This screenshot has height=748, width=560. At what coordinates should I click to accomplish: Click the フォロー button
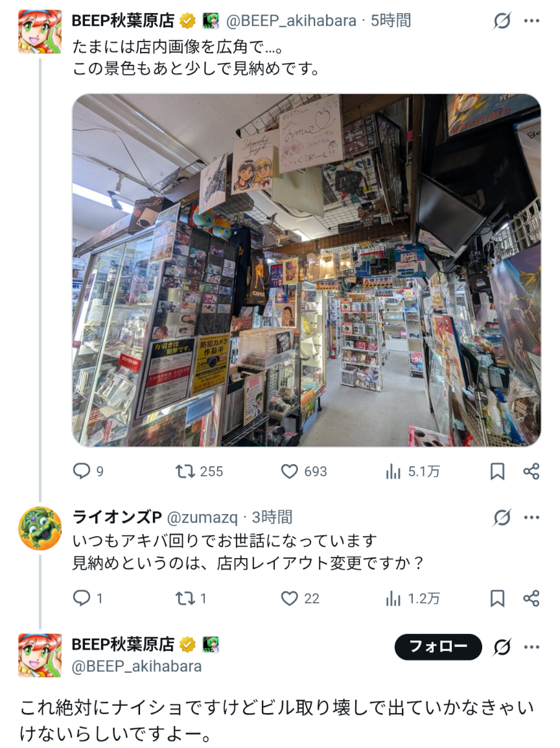pyautogui.click(x=438, y=647)
